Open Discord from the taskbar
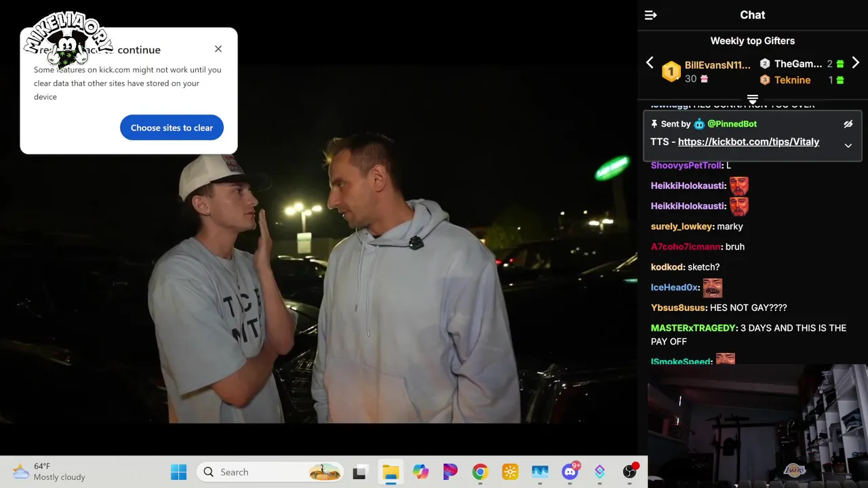The width and height of the screenshot is (868, 488). tap(570, 472)
